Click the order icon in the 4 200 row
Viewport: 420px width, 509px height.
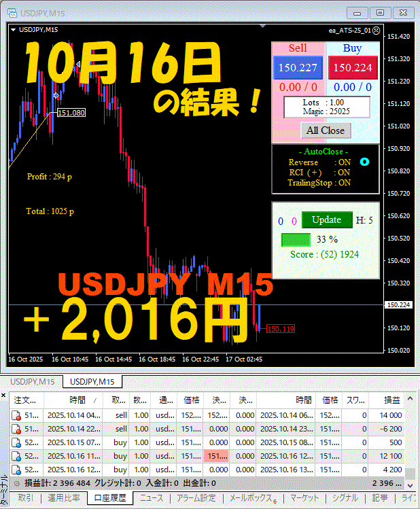[16, 470]
